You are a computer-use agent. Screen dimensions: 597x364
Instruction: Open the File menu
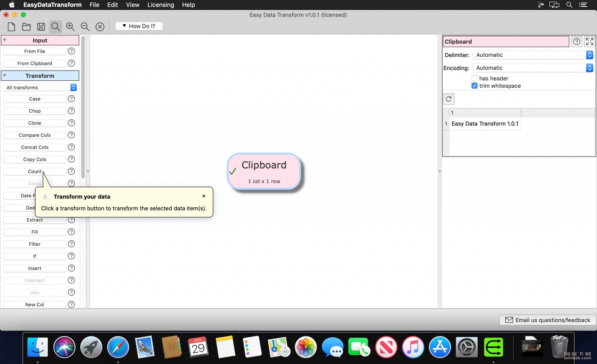coord(94,5)
